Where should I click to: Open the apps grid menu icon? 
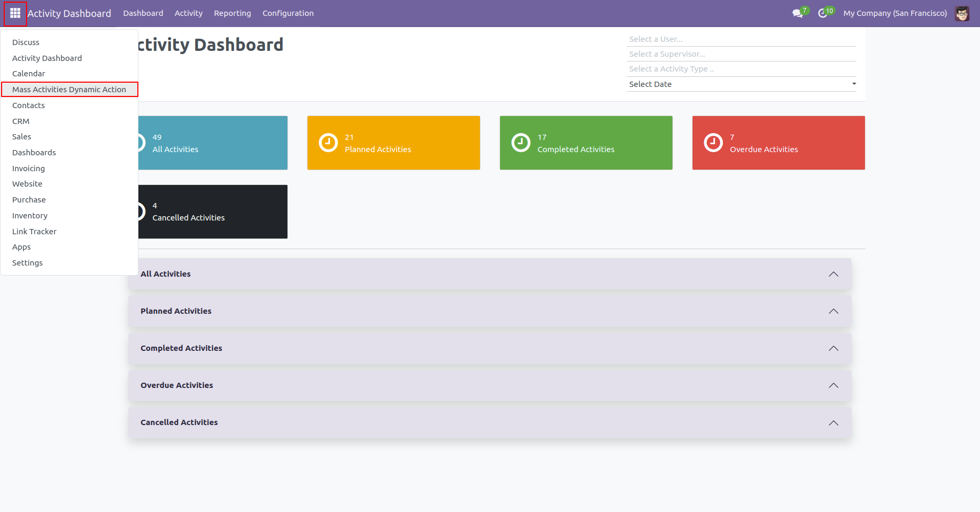point(15,13)
